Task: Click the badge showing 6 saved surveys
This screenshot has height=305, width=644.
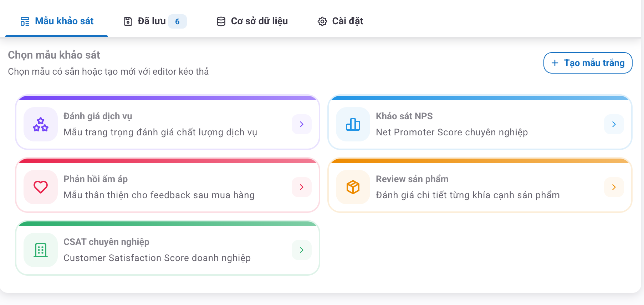Action: click(177, 21)
